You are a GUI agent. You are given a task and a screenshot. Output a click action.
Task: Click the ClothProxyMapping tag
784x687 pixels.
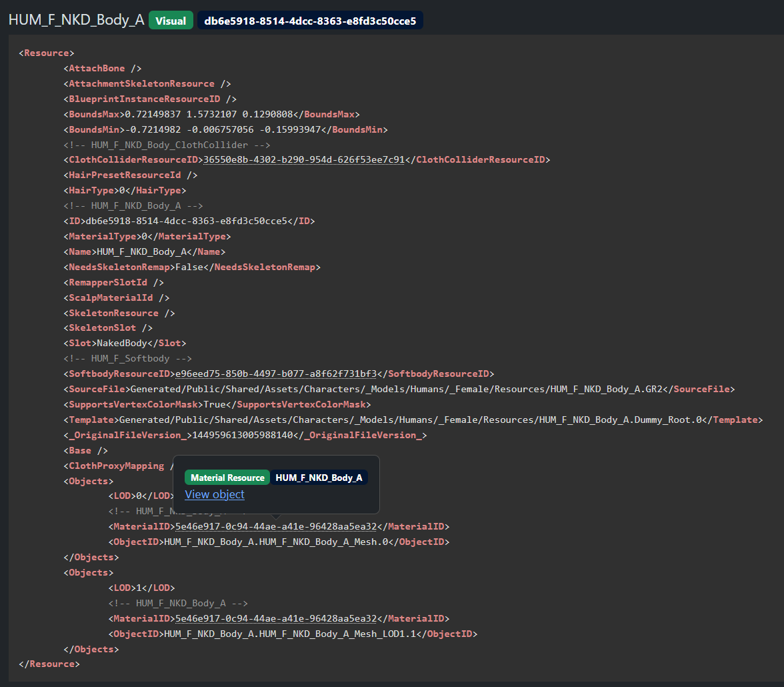click(x=119, y=466)
